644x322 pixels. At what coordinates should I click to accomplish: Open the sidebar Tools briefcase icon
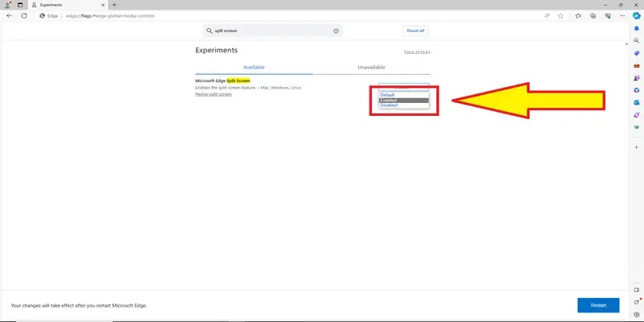coord(637,65)
